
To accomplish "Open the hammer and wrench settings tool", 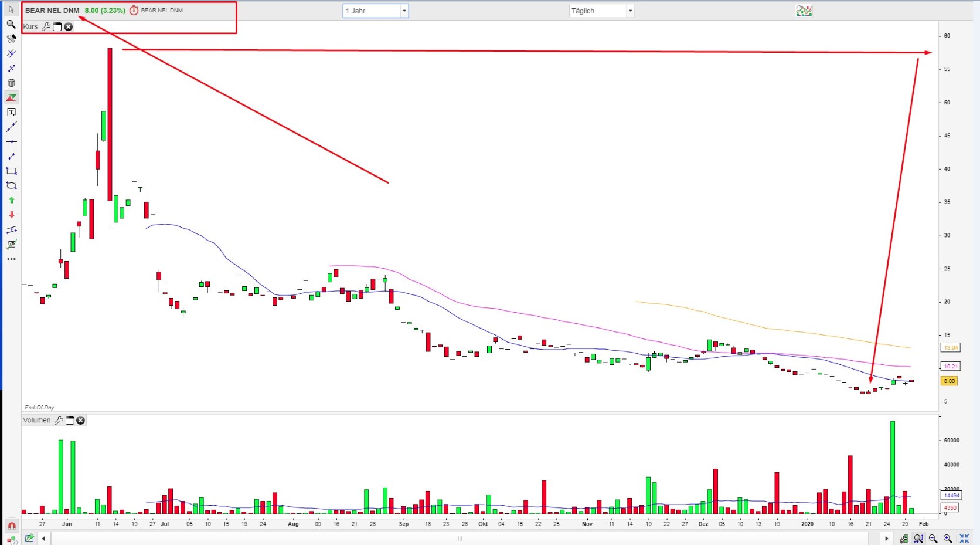I will coord(11,39).
